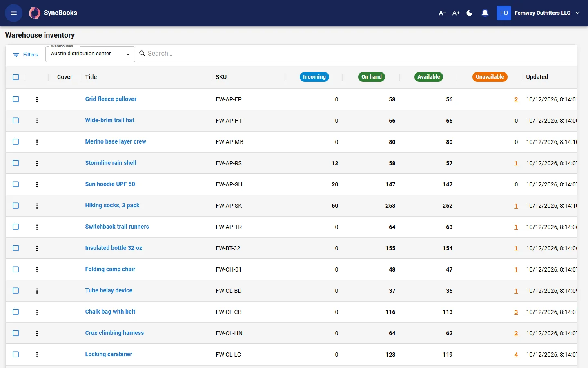
Task: Open the Filters panel
Action: [x=25, y=55]
